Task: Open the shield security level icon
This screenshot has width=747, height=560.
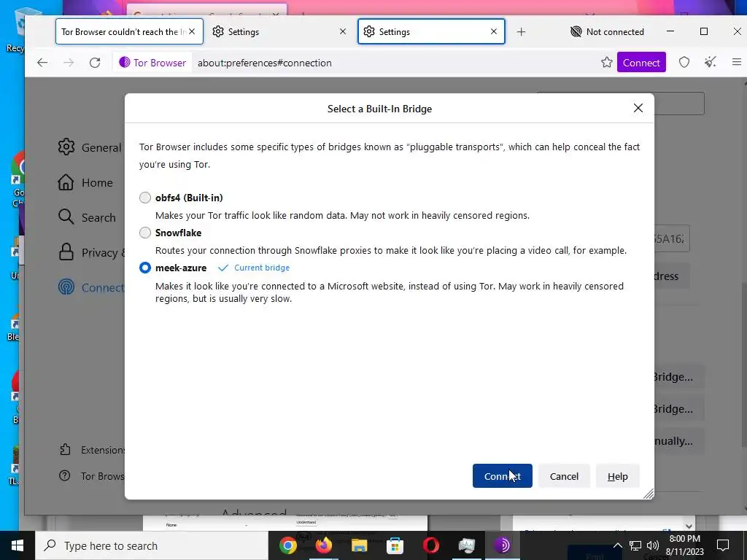Action: [x=684, y=63]
